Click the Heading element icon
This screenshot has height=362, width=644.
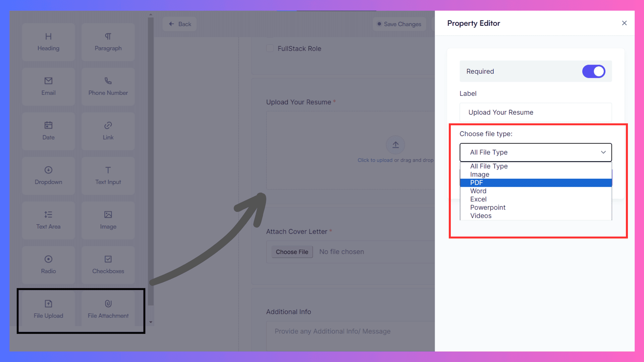coord(48,41)
